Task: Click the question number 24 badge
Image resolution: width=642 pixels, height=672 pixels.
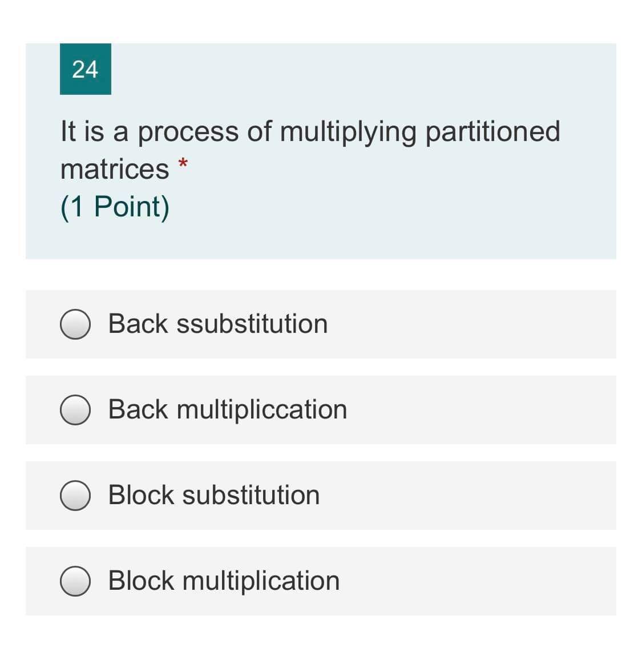Action: coord(85,69)
